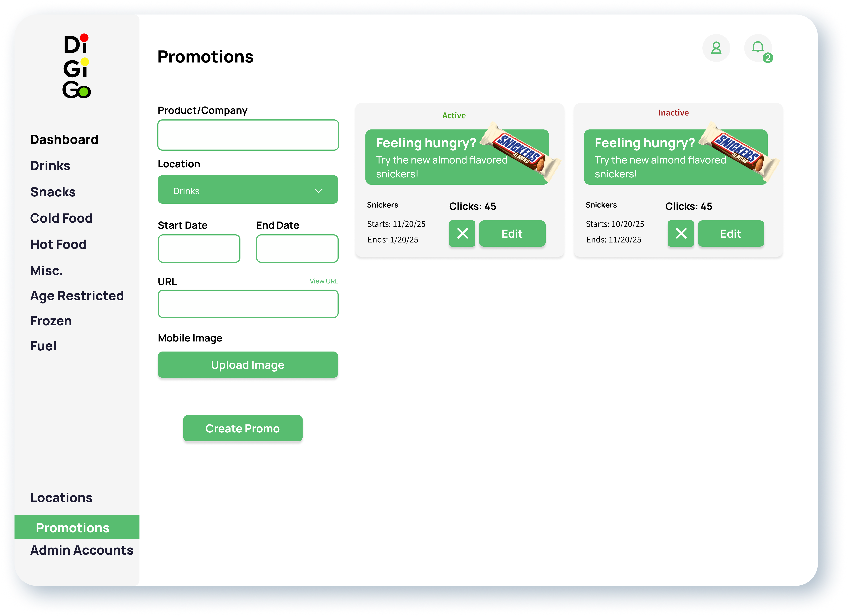Image resolution: width=848 pixels, height=616 pixels.
Task: Open notifications bell with 2 badge
Action: click(758, 48)
